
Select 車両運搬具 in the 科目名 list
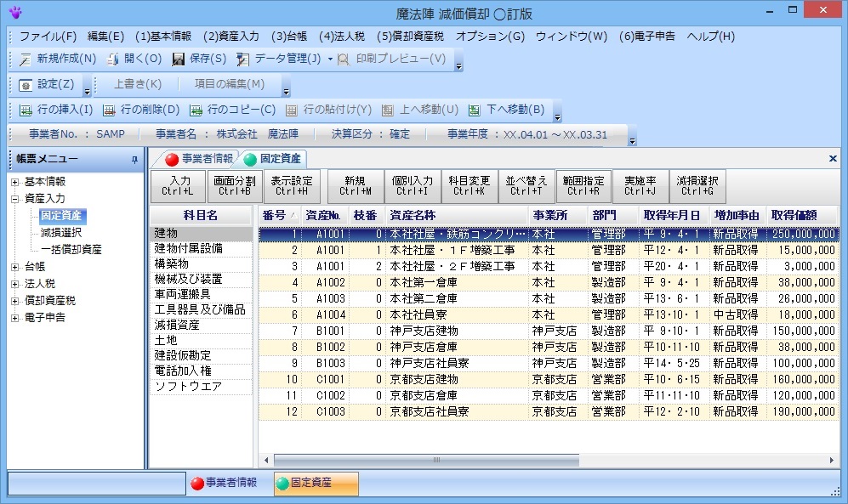click(x=183, y=294)
